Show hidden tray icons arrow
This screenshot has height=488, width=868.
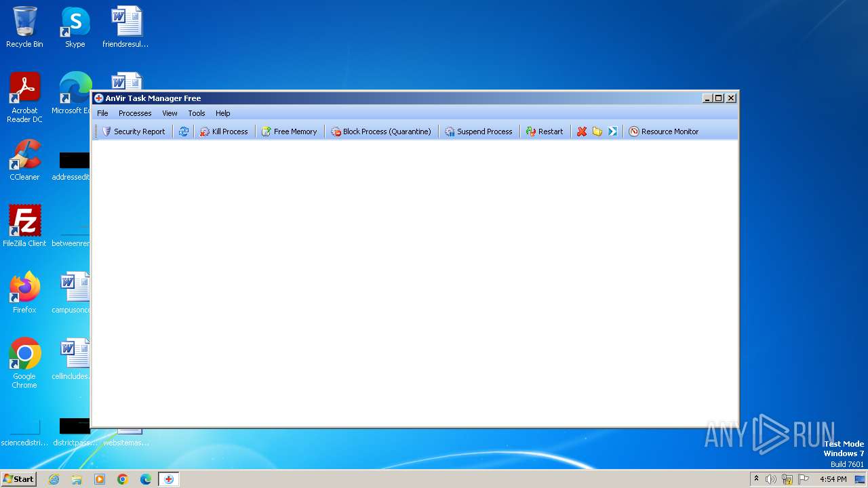[757, 479]
